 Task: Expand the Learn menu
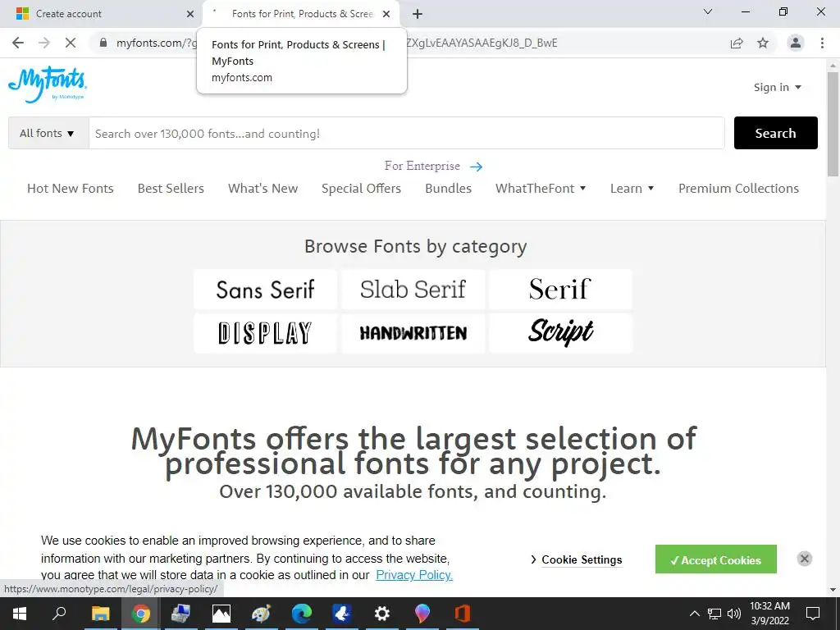coord(632,189)
